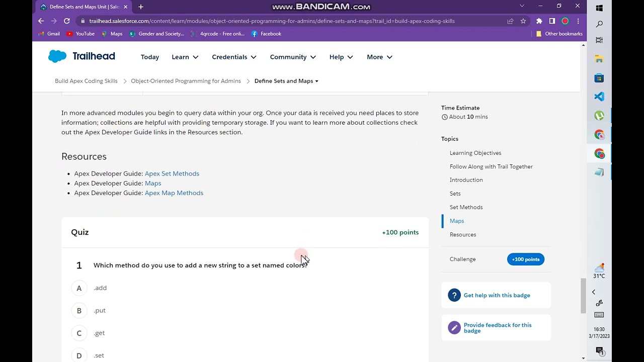Viewport: 644px width, 362px height.
Task: Open a new browser tab
Action: (x=141, y=7)
